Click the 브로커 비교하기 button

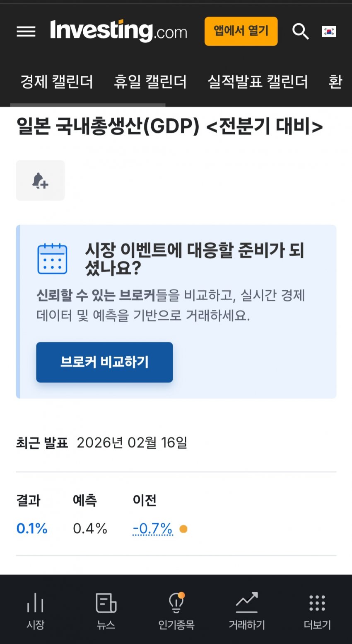pos(104,362)
